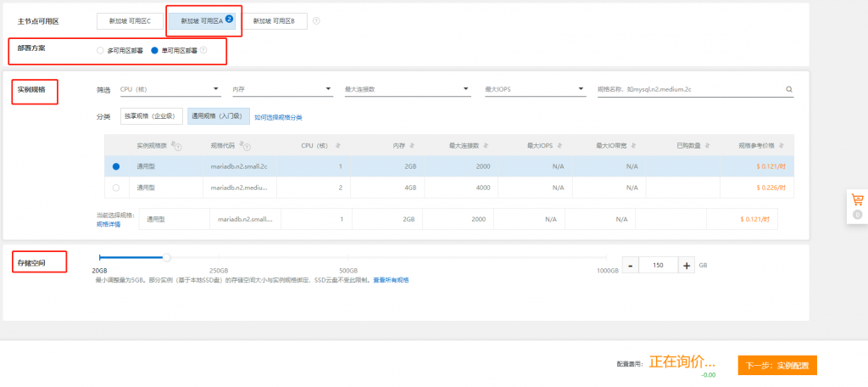Screen dimensions: 868x387
Task: Click 下一步：实例配置 button
Action: 777,366
